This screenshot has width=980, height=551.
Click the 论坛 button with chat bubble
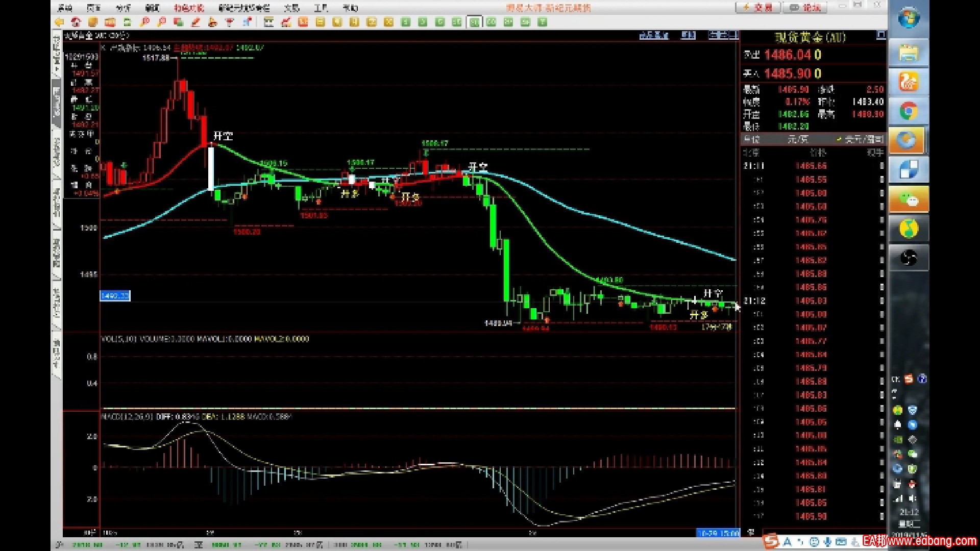[805, 7]
